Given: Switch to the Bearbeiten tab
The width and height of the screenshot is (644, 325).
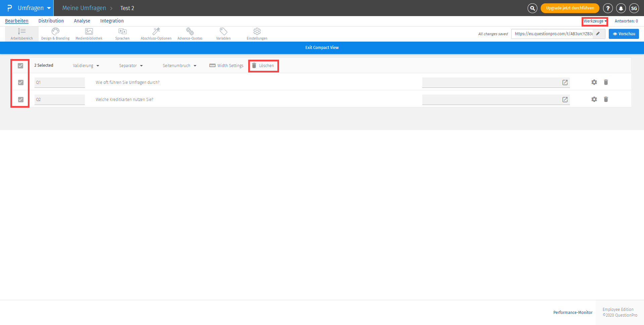Looking at the screenshot, I should point(17,21).
